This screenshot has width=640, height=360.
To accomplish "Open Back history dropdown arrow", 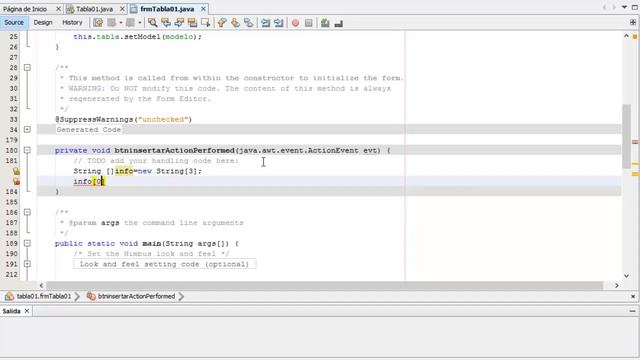I will pos(121,23).
